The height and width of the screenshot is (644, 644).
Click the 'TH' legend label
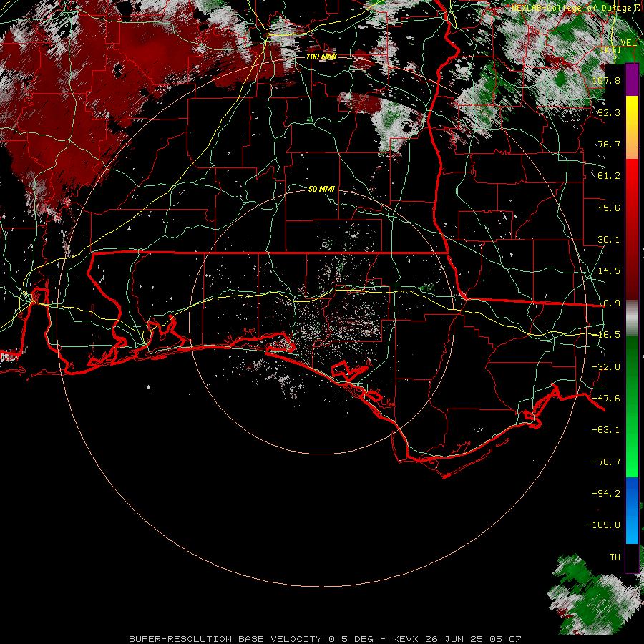615,557
